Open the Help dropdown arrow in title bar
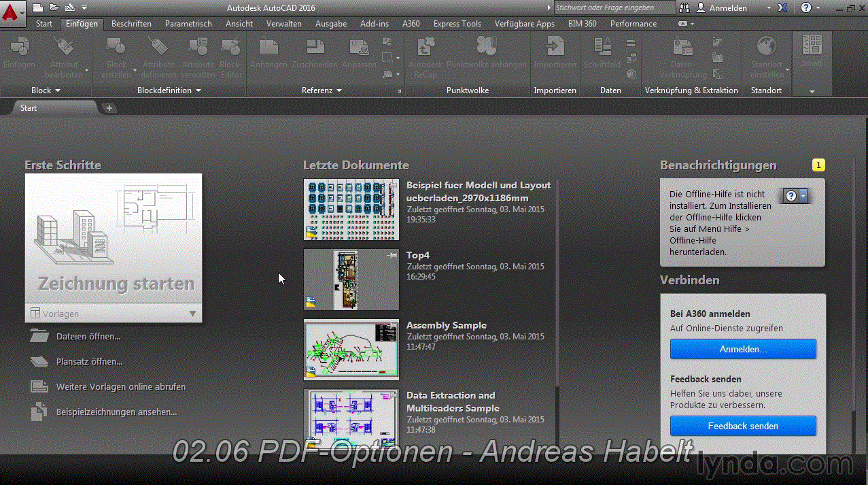868x485 pixels. [818, 7]
